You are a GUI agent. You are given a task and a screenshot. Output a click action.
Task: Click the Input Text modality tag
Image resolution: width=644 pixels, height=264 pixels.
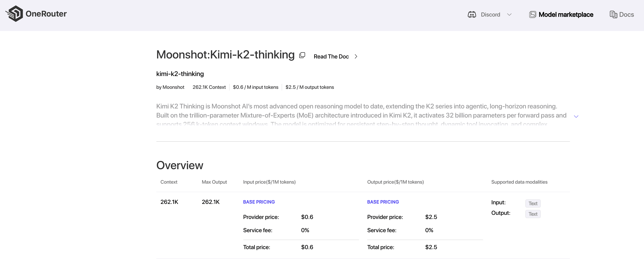(533, 203)
